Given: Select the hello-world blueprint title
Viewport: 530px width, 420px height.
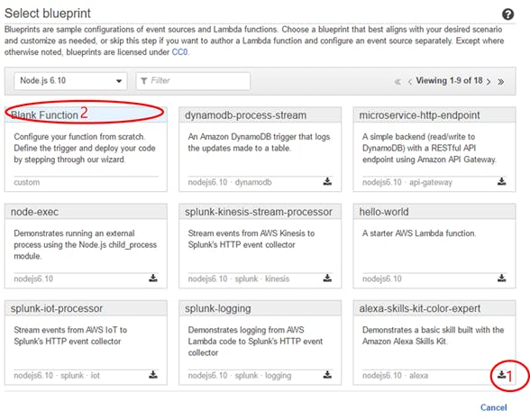Looking at the screenshot, I should click(384, 212).
